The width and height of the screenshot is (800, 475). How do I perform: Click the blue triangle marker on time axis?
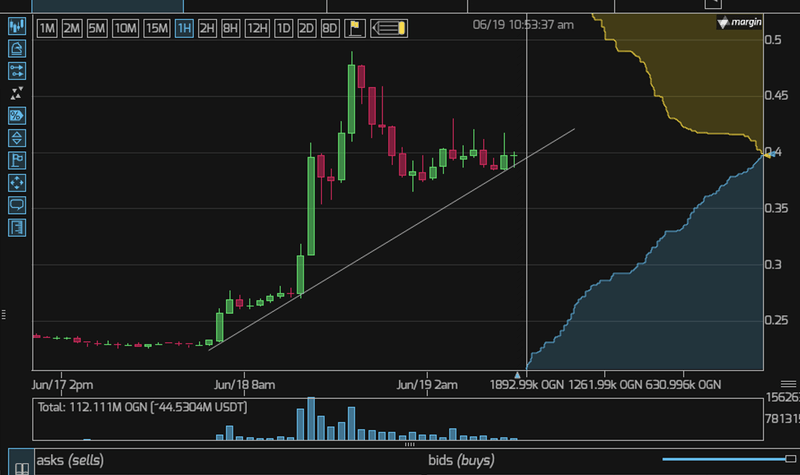pyautogui.click(x=517, y=375)
